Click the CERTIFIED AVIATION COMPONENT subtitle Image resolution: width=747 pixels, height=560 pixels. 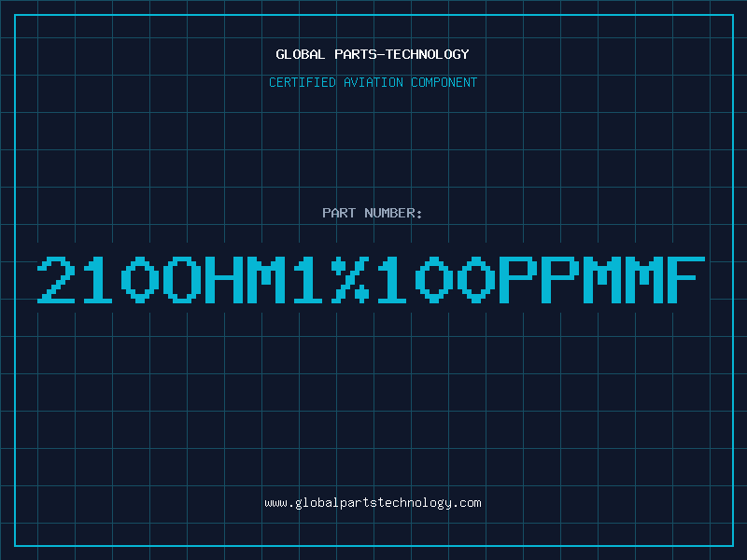(x=373, y=82)
